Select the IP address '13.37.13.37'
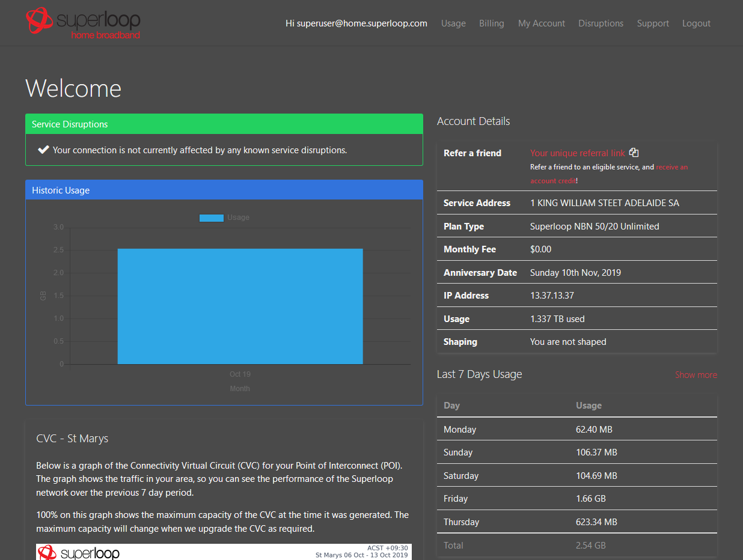The height and width of the screenshot is (560, 743). (552, 296)
